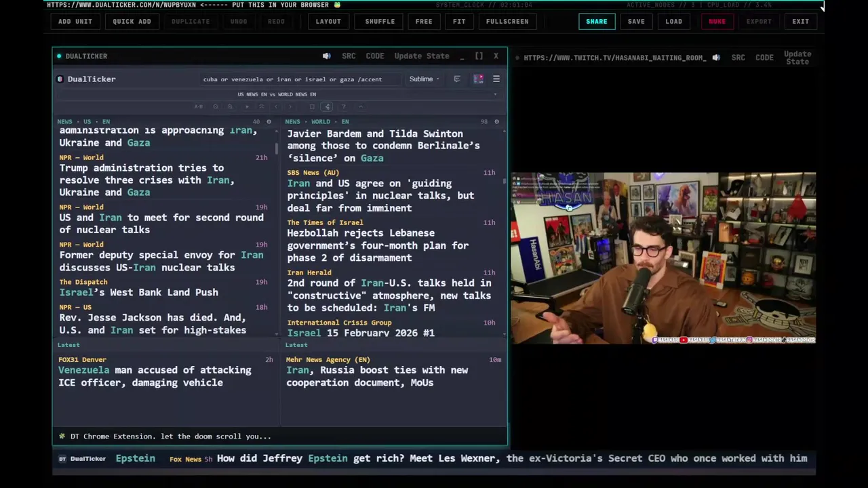Click the Jeffrey Epstein ticker headline
The height and width of the screenshot is (488, 868).
pos(512,458)
